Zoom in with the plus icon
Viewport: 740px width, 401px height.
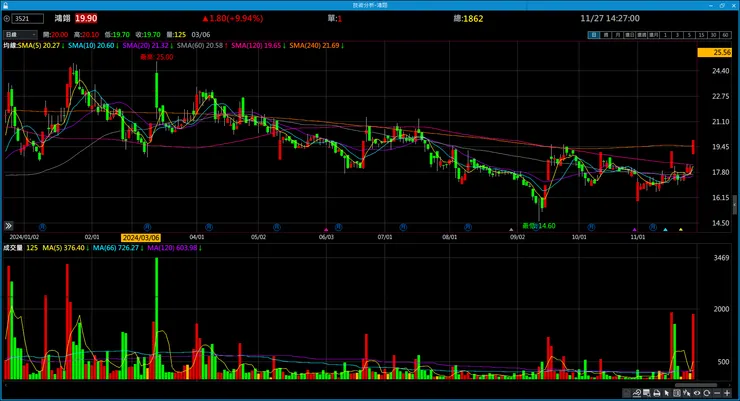pyautogui.click(x=727, y=393)
